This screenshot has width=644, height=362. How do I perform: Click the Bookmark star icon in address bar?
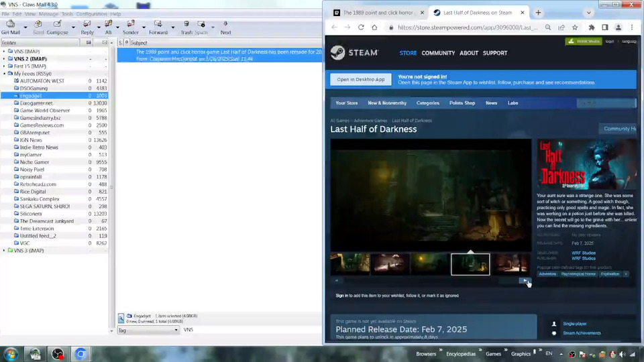click(575, 27)
